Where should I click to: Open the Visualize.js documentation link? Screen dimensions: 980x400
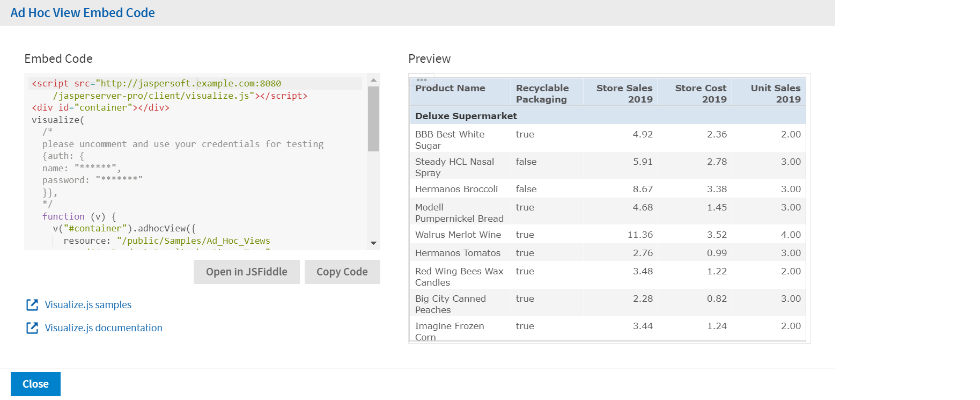(x=104, y=328)
